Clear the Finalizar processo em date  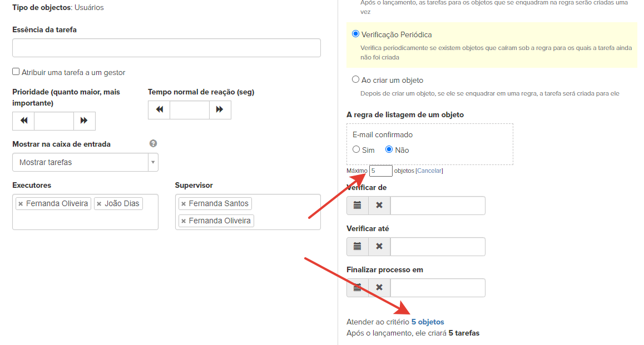[379, 288]
